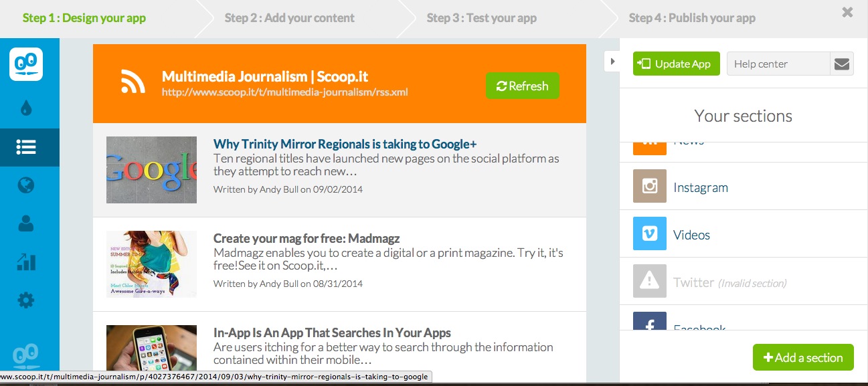Go to Step 4: Publish your app

pos(692,18)
